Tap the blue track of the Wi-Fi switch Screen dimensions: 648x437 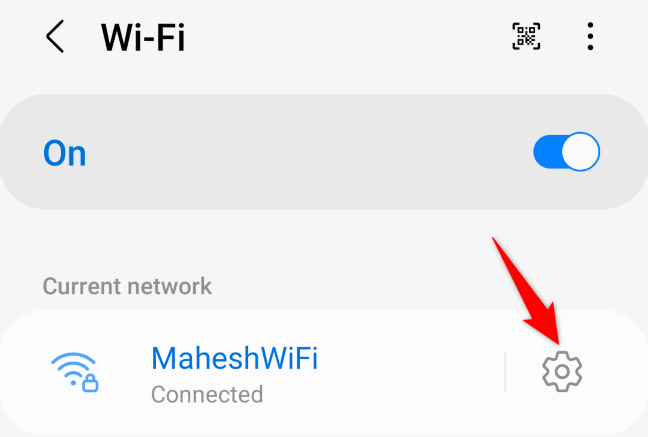(x=547, y=152)
